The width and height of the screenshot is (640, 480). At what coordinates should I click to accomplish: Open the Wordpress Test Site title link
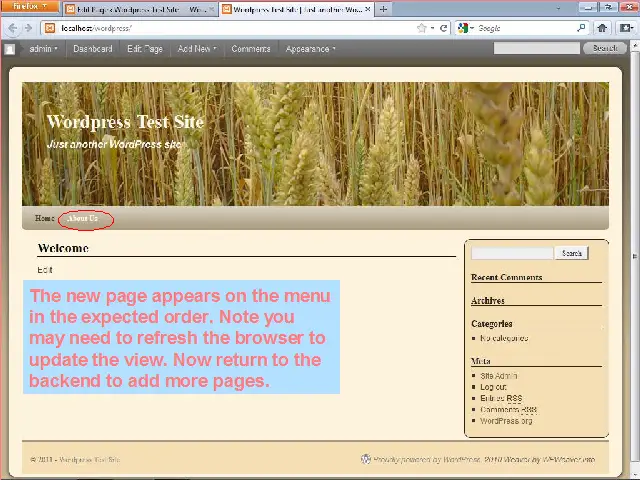point(125,122)
